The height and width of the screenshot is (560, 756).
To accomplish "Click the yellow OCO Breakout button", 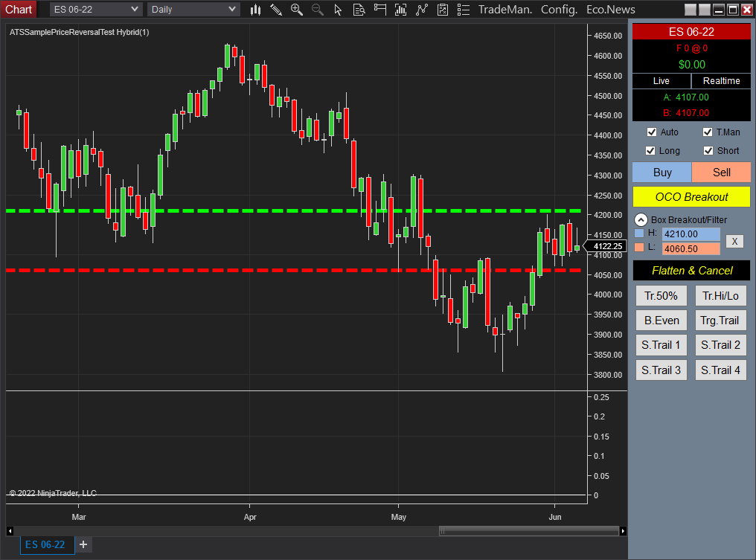I will [x=691, y=197].
